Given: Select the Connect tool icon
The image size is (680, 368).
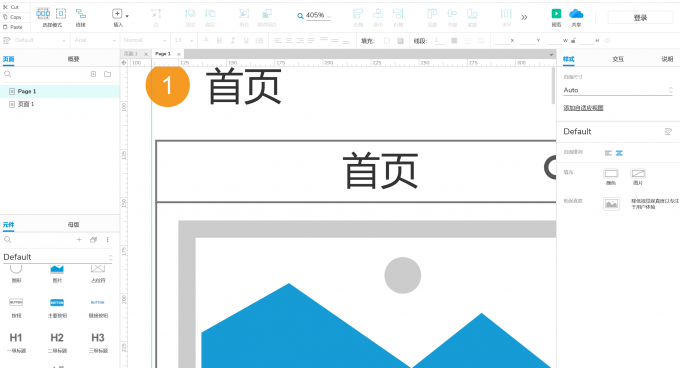Looking at the screenshot, I should click(81, 14).
